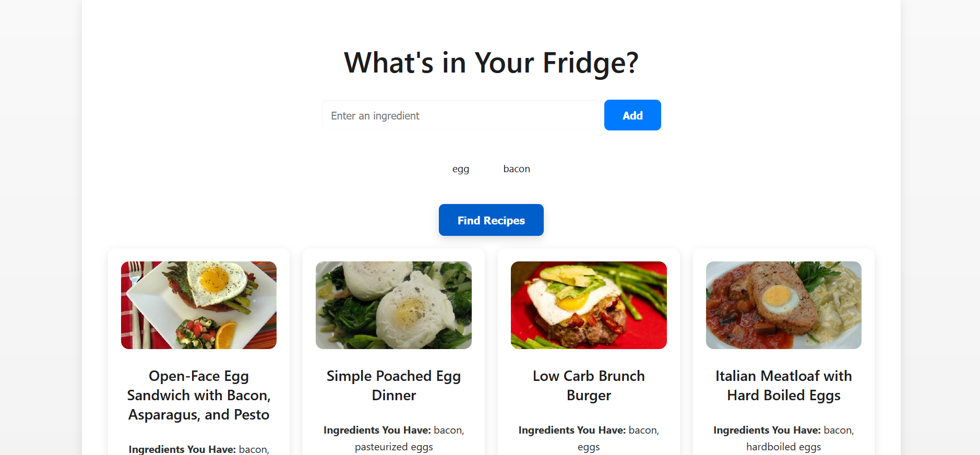Open the Simple Poached Egg Dinner photo
The height and width of the screenshot is (455, 980).
[x=393, y=305]
